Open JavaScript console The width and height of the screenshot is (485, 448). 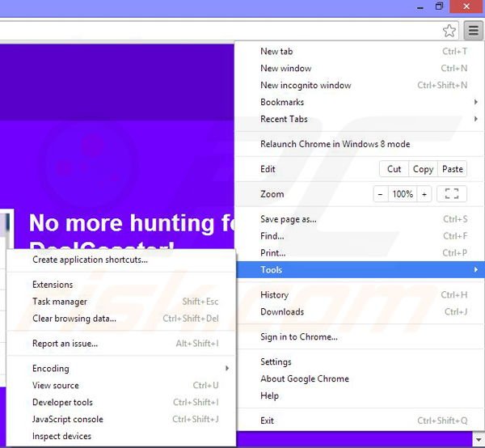click(121, 419)
